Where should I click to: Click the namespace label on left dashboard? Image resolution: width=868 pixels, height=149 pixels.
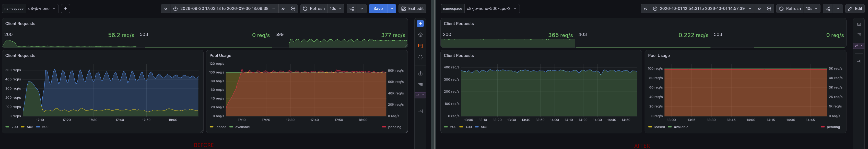14,9
